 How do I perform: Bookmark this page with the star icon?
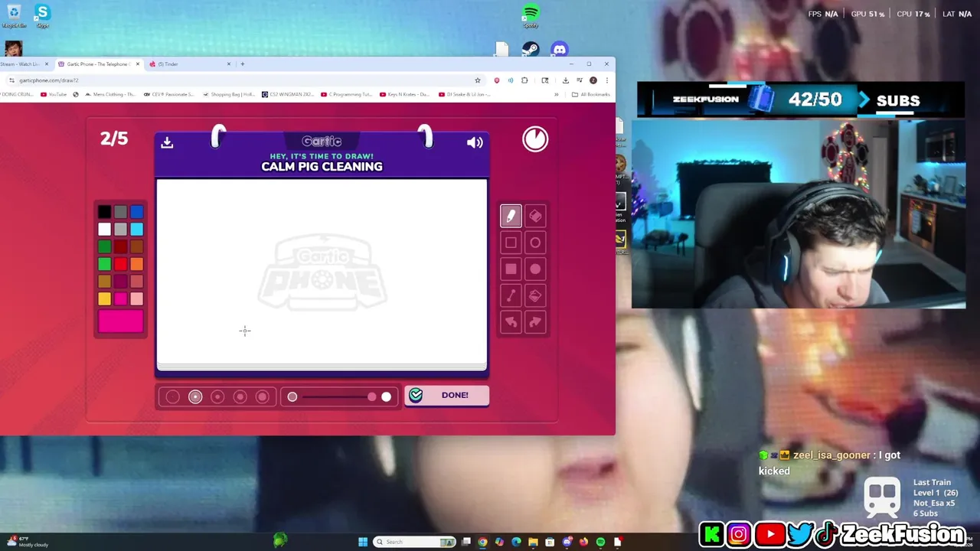click(x=478, y=80)
